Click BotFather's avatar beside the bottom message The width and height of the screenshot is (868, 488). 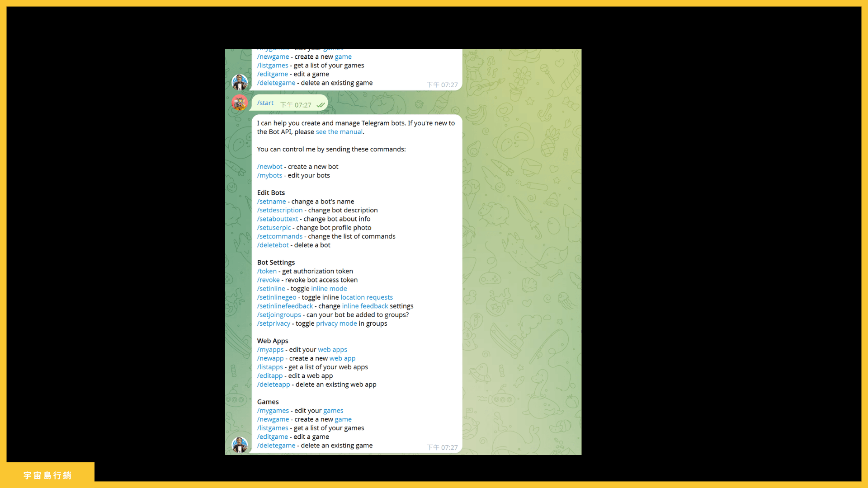(x=240, y=445)
